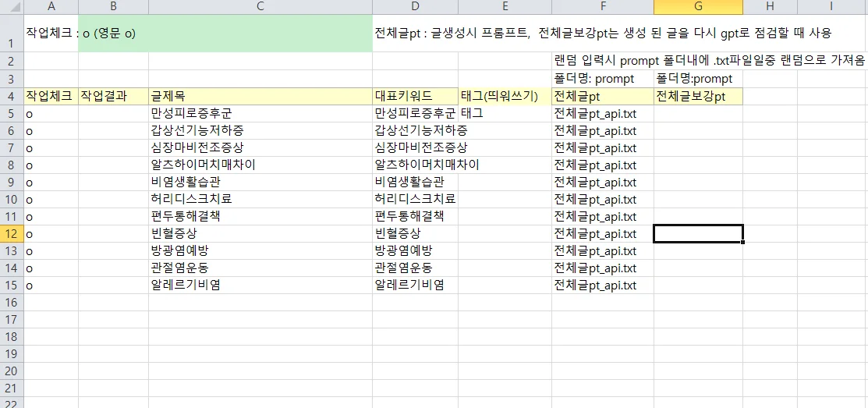Select column D header
The width and height of the screenshot is (868, 408).
coord(415,6)
